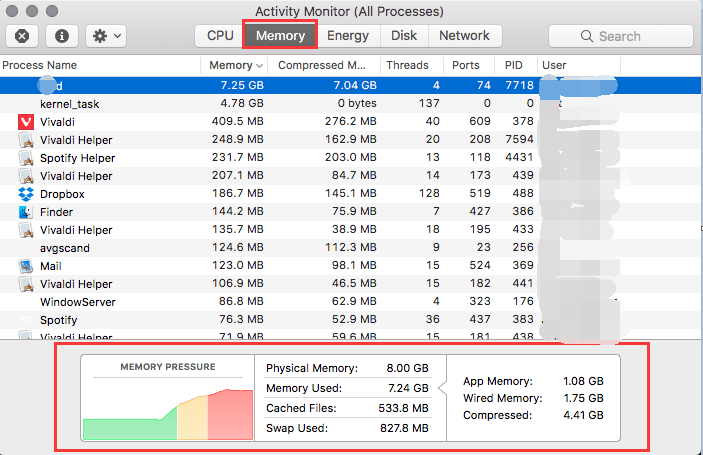Click the Finder process name
This screenshot has width=703, height=455.
56,212
